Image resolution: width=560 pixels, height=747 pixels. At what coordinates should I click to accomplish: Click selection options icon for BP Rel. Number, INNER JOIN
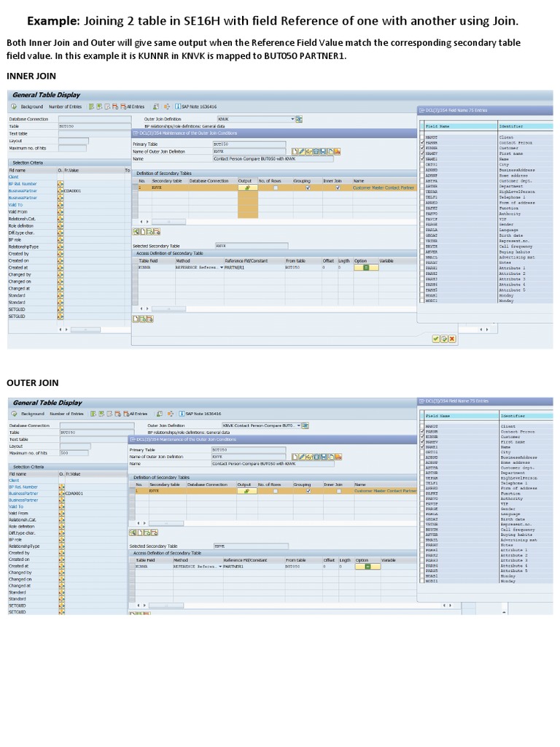61,184
